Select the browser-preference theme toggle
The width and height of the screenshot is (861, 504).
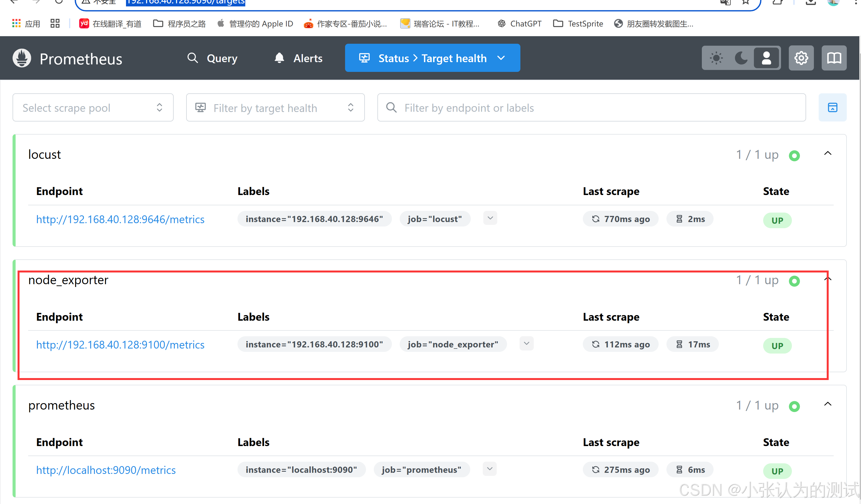(766, 58)
